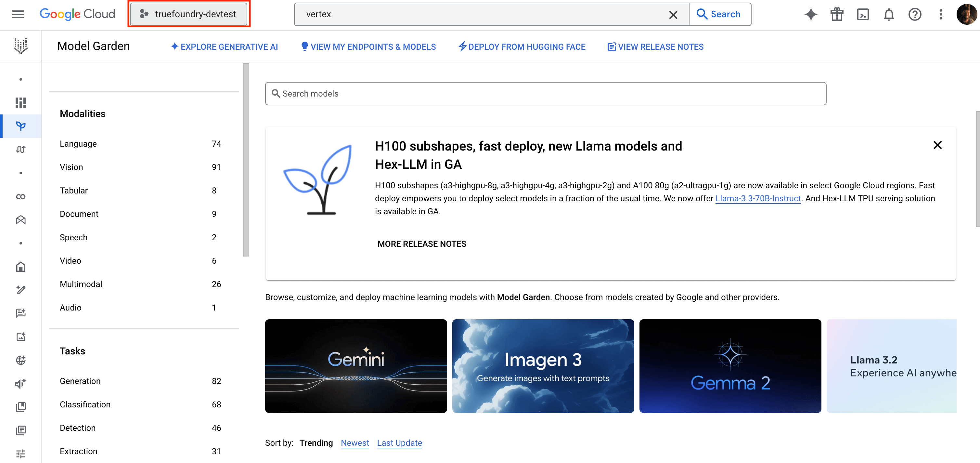Filter models by Vision modality

[71, 167]
